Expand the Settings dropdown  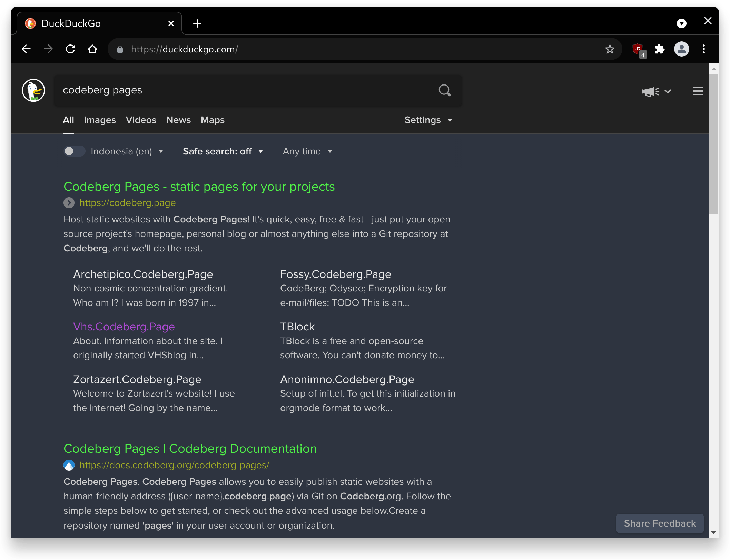(428, 120)
